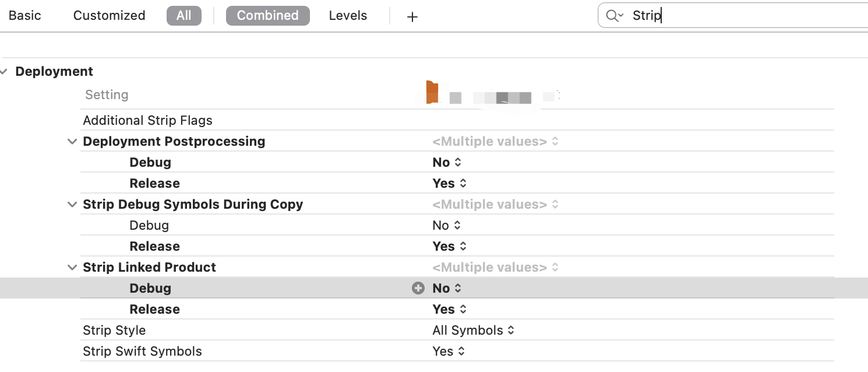Click the orange target icon in Setting header

pyautogui.click(x=432, y=93)
